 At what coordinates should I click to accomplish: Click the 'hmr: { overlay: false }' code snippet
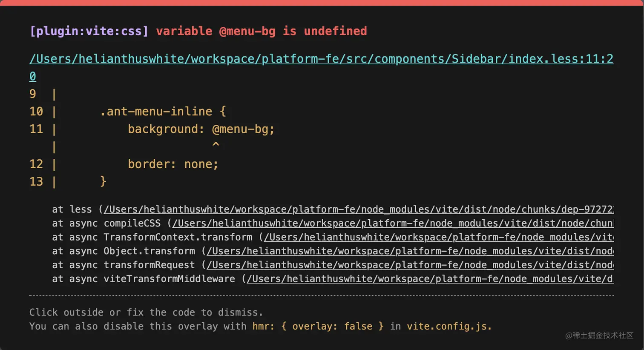[318, 327]
